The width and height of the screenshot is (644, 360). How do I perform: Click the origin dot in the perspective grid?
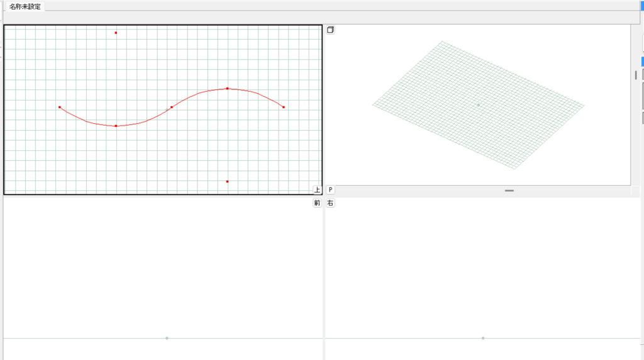(x=478, y=105)
